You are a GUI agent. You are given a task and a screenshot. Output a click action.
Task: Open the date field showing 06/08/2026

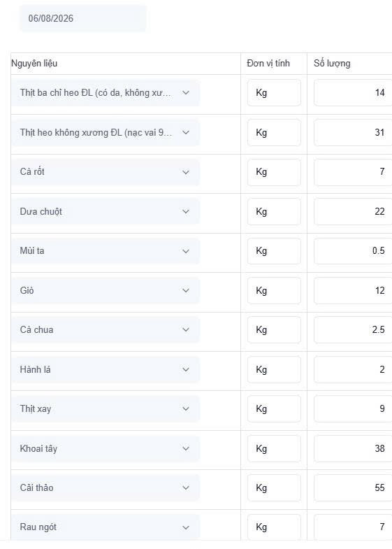click(x=82, y=18)
